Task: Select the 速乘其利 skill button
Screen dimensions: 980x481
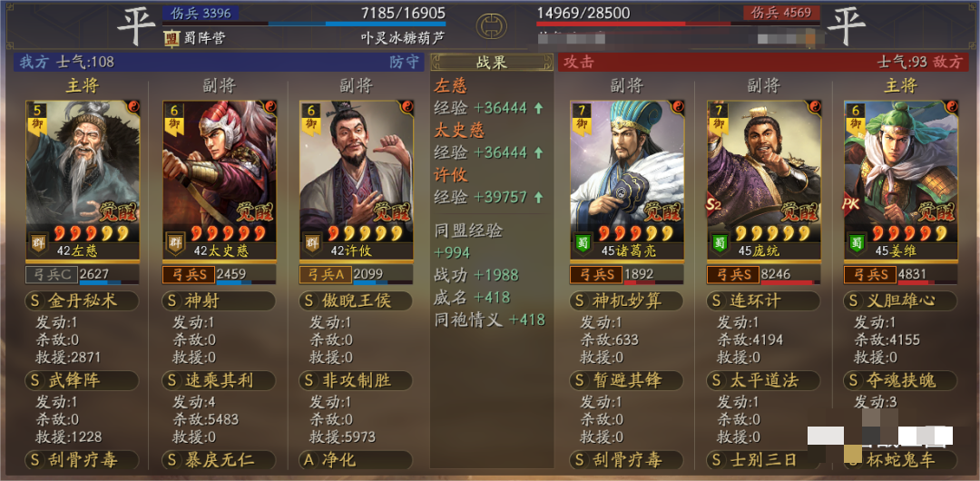Action: tap(219, 380)
